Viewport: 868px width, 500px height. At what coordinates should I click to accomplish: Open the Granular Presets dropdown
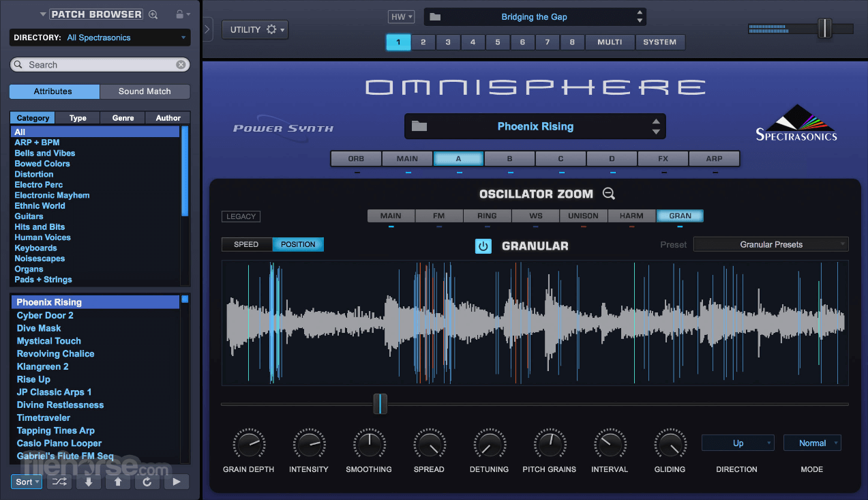[770, 244]
